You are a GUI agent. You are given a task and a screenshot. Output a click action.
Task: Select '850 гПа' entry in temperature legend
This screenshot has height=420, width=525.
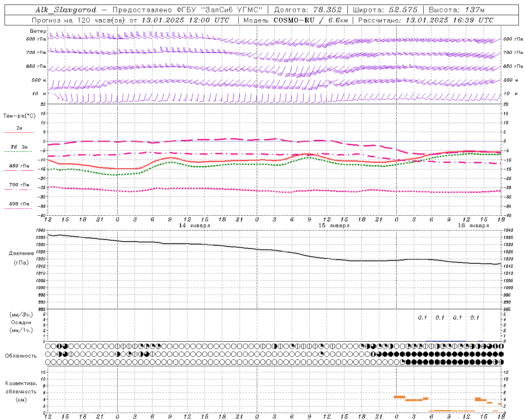pos(19,166)
